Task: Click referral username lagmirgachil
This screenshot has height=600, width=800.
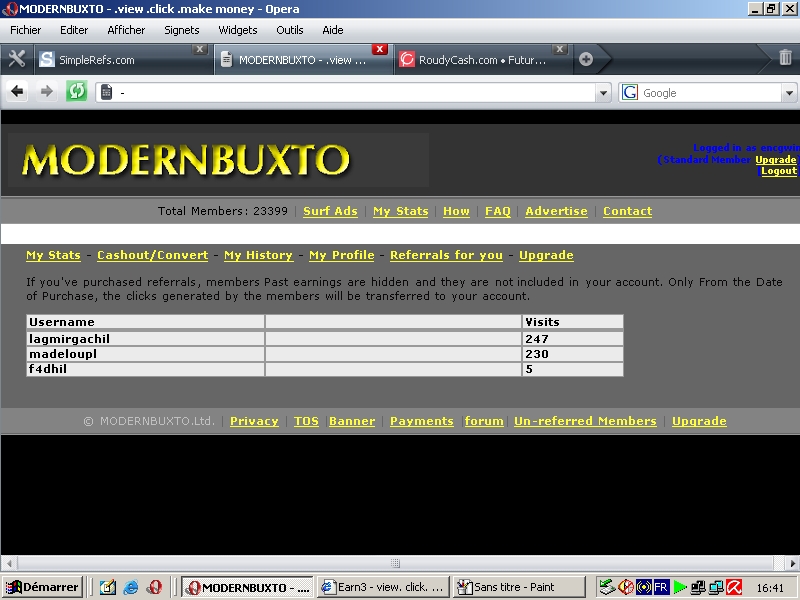Action: pos(69,339)
